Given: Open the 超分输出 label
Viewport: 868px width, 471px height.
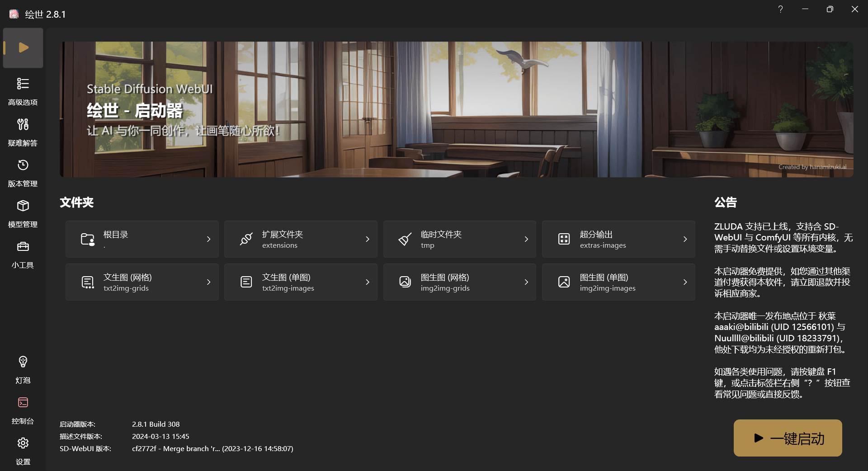Looking at the screenshot, I should [596, 235].
